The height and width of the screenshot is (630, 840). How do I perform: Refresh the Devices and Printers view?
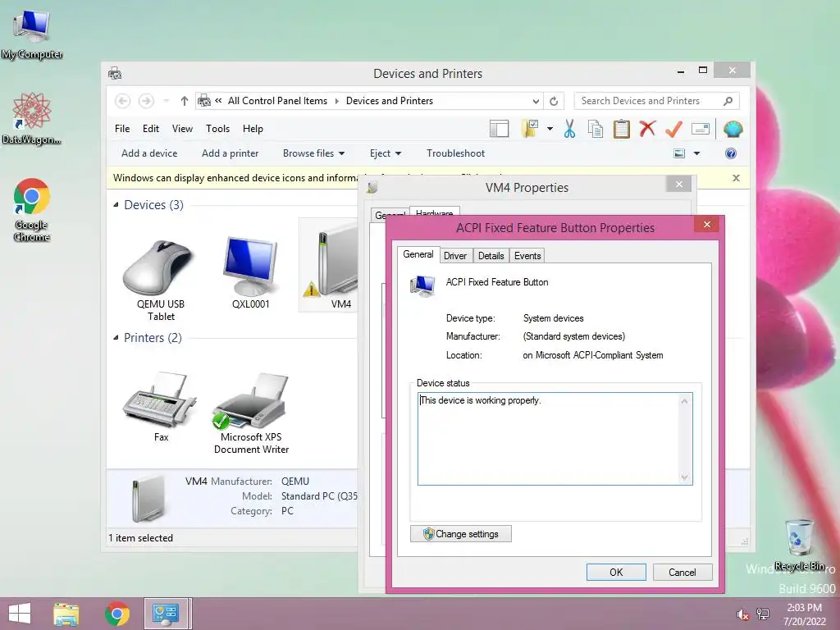pos(554,101)
